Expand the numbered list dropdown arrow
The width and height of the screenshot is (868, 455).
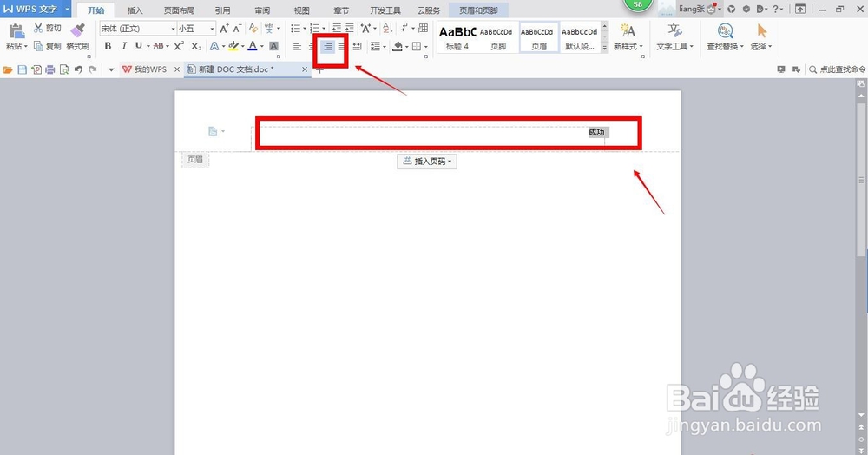[x=324, y=29]
